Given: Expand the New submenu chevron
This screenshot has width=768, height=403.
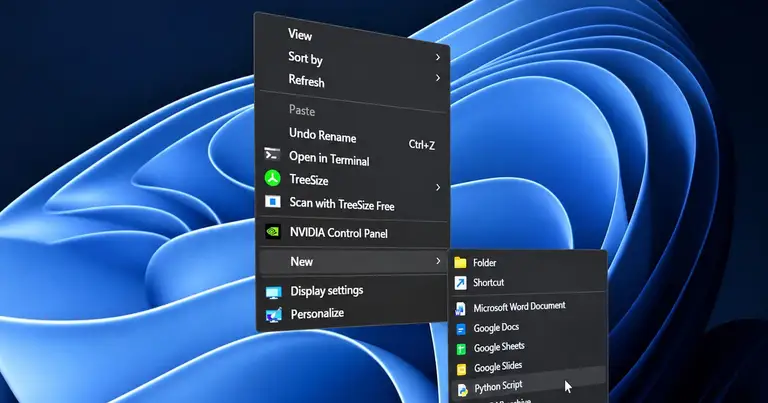Looking at the screenshot, I should click(x=438, y=261).
